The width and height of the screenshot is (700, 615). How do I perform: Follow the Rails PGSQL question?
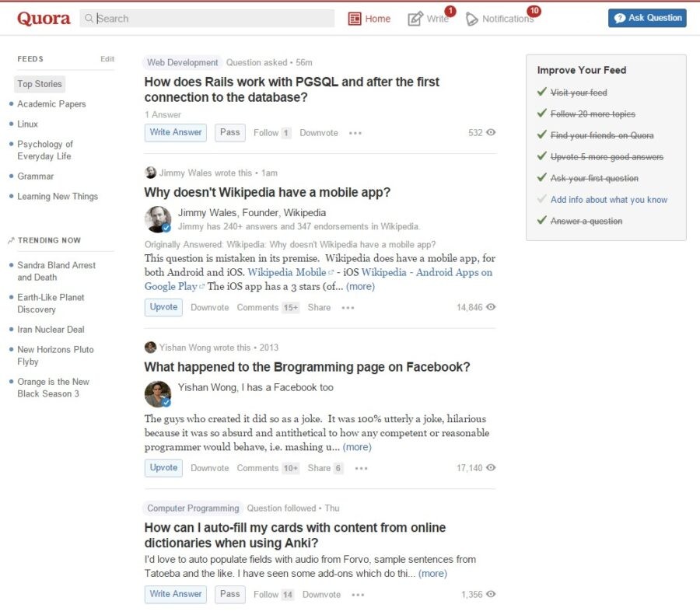(272, 133)
